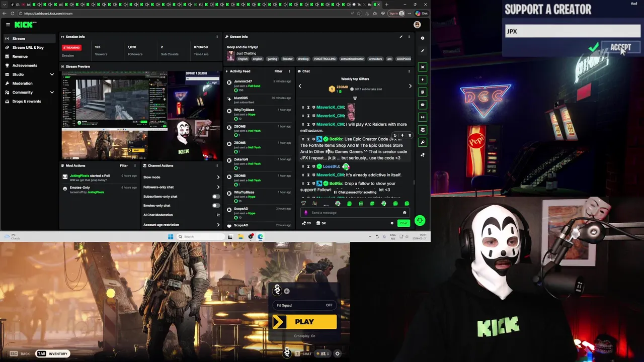Viewport: 644px width, 362px height.
Task: Click the lightning bolt icon in right toolbar
Action: click(x=423, y=79)
